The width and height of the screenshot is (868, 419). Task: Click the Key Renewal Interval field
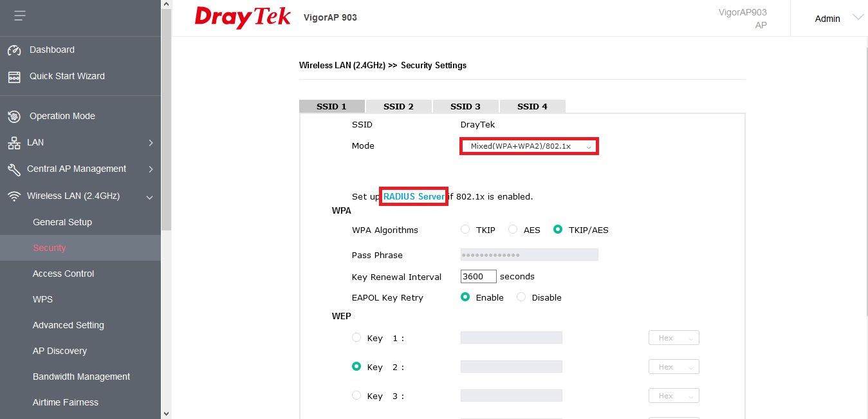(478, 277)
